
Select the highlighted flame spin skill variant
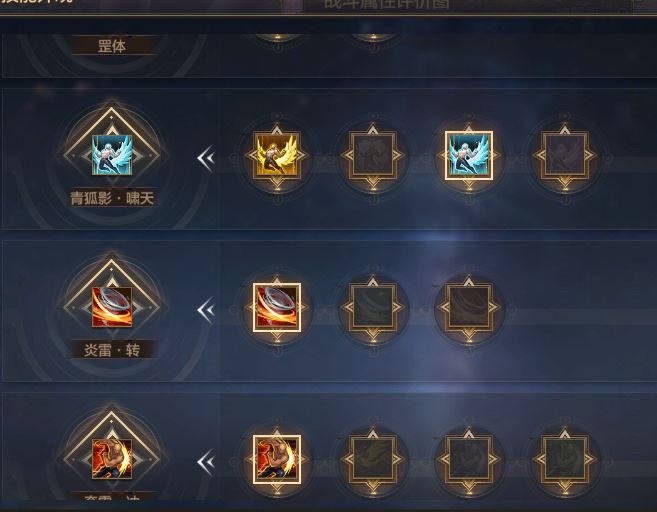click(277, 308)
